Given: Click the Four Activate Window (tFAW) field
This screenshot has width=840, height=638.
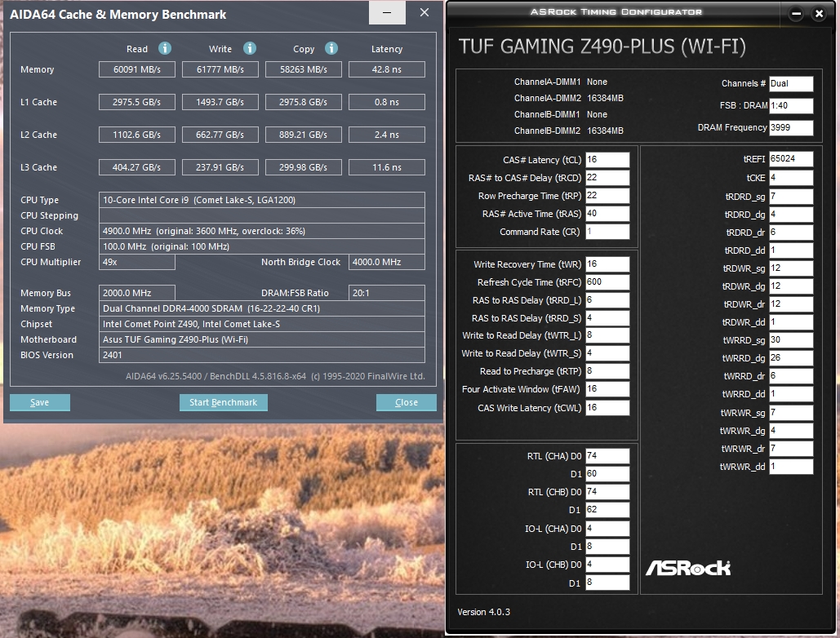Looking at the screenshot, I should point(607,389).
